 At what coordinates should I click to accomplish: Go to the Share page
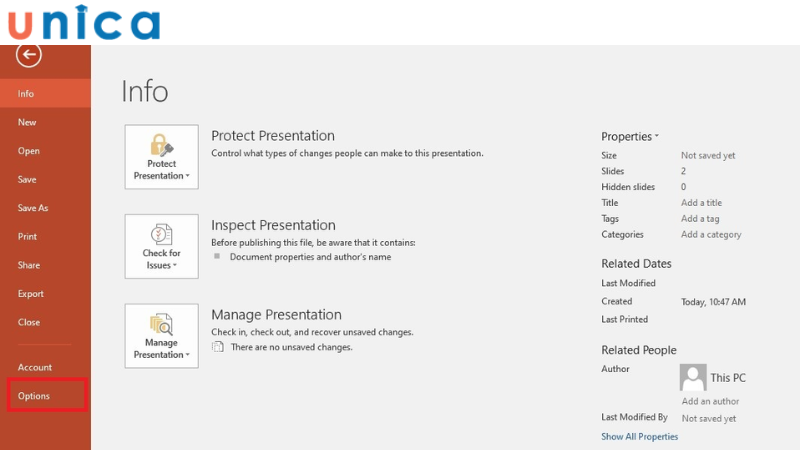tap(29, 265)
